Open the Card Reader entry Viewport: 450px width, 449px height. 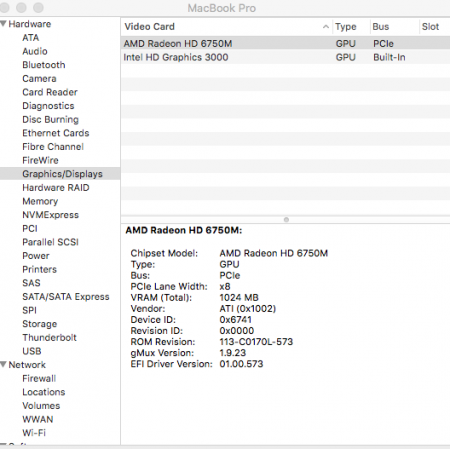[x=50, y=92]
